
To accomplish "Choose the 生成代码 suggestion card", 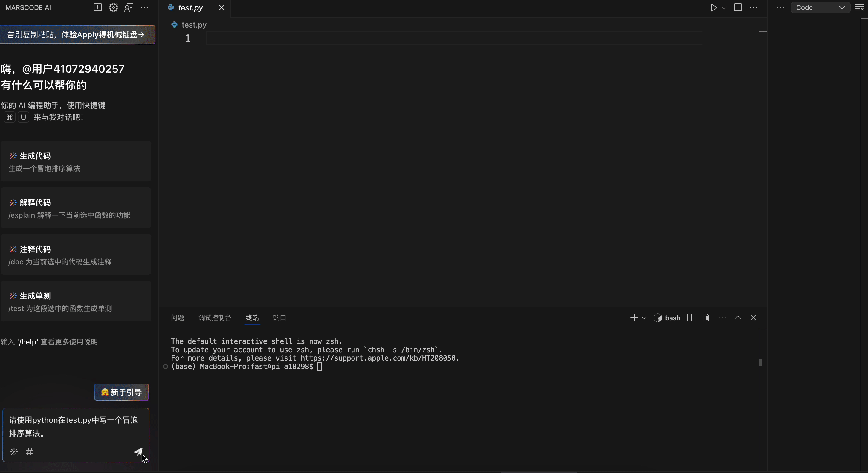I will 76,161.
